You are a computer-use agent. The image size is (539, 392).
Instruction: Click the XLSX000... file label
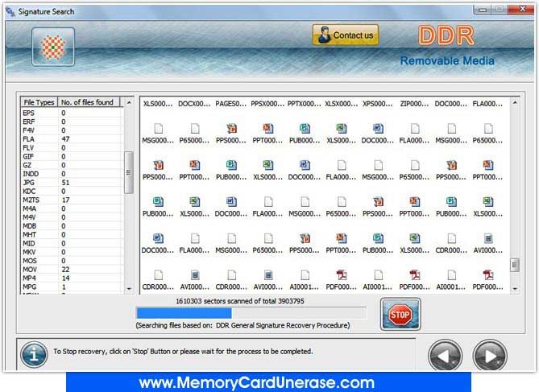pos(341,104)
